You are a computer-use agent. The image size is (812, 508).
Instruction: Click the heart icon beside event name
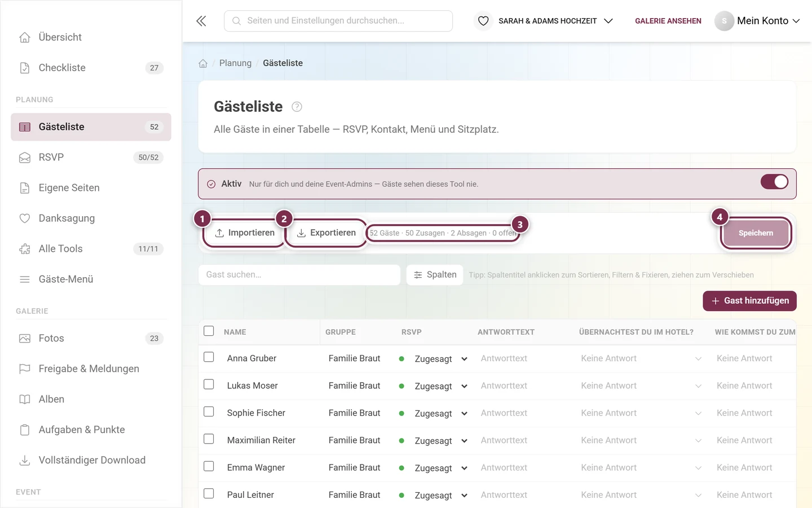click(x=483, y=21)
